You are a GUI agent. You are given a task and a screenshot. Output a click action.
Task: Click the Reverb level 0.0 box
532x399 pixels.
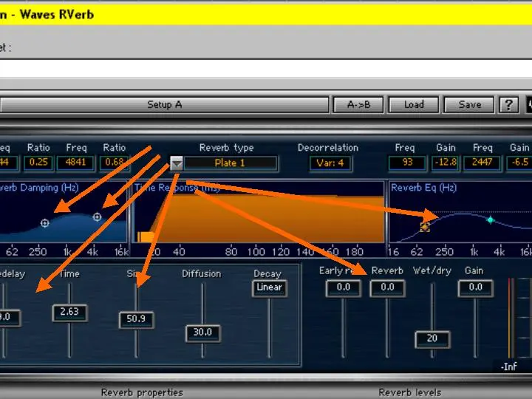[x=387, y=288]
